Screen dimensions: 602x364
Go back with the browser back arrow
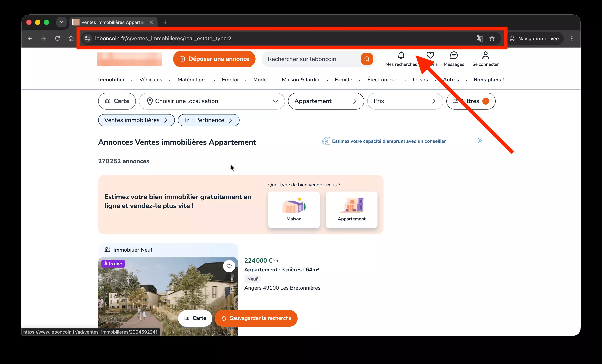(30, 38)
